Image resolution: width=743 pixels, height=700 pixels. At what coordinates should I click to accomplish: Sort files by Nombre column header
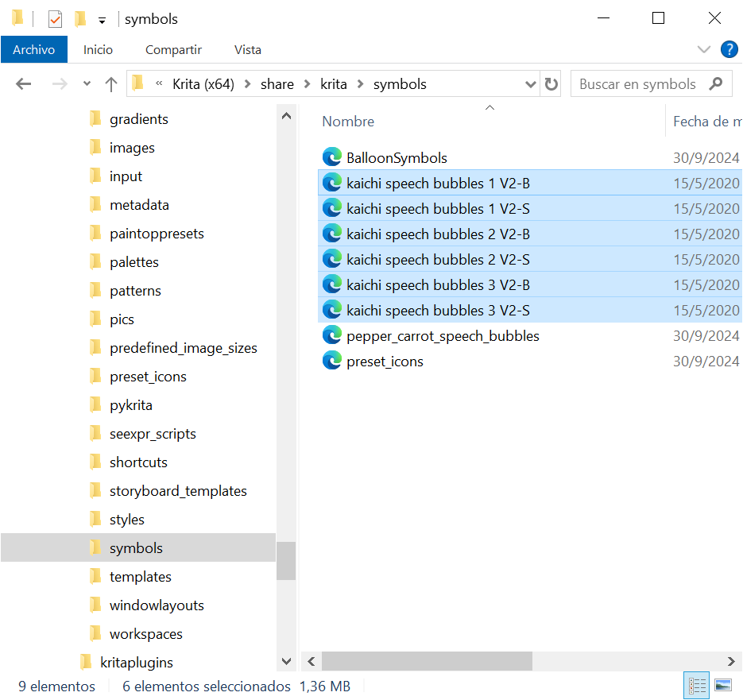tap(348, 122)
